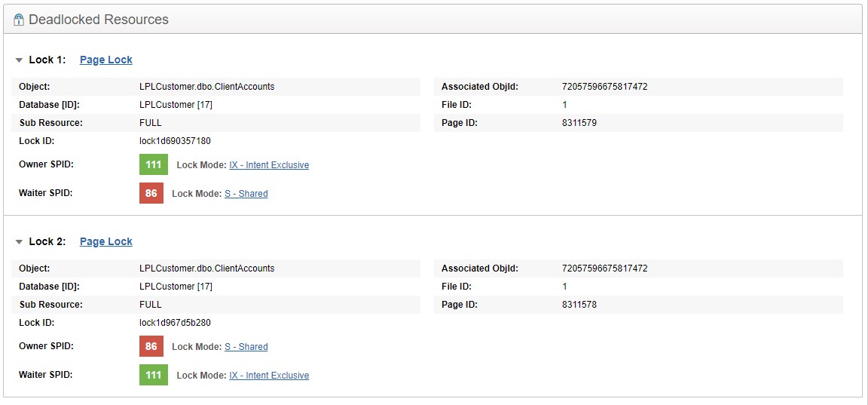The image size is (868, 405).
Task: Open Lock 1 waiter's S - Shared link
Action: coord(246,194)
